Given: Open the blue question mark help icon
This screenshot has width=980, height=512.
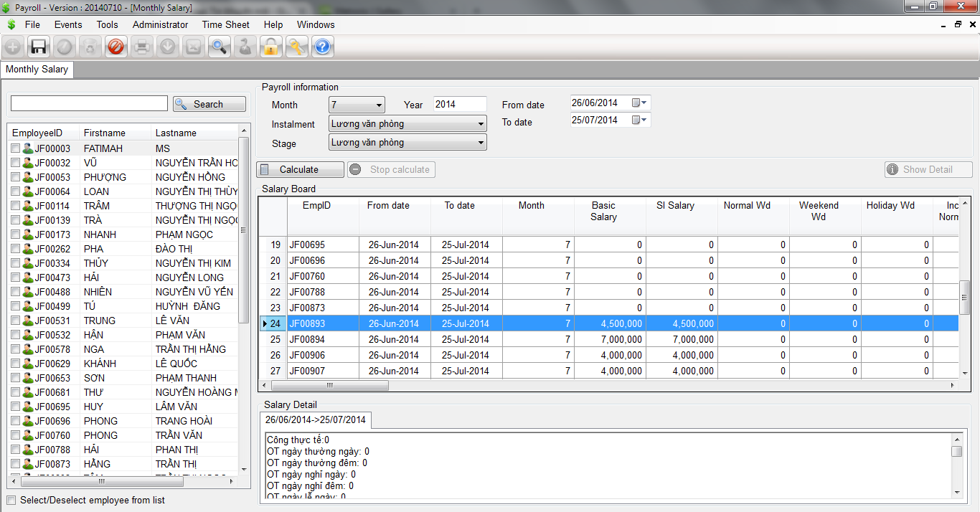Looking at the screenshot, I should [322, 47].
